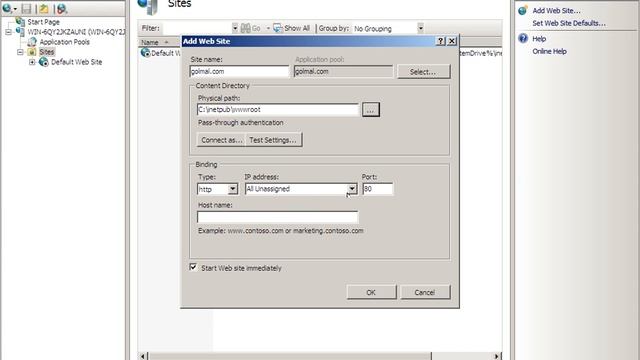Click the Port field showing 80
This screenshot has height=360, width=640.
(378, 189)
